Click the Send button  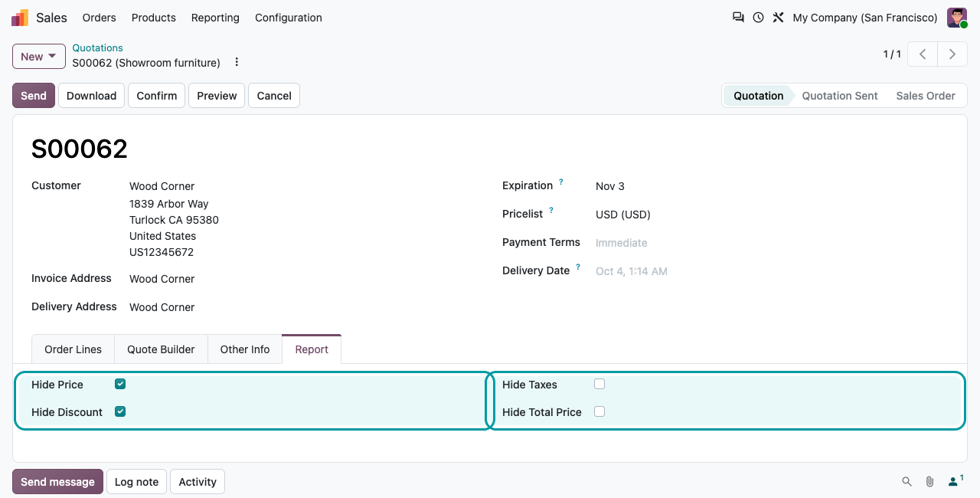[x=34, y=96]
